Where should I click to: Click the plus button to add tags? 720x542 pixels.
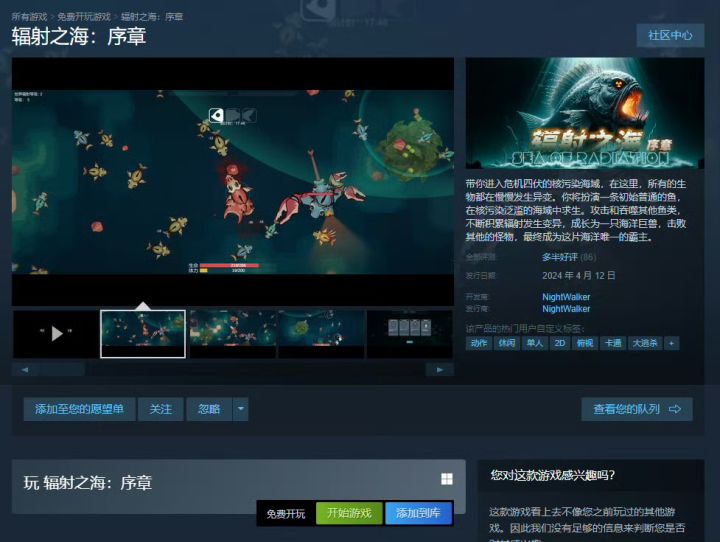[671, 343]
